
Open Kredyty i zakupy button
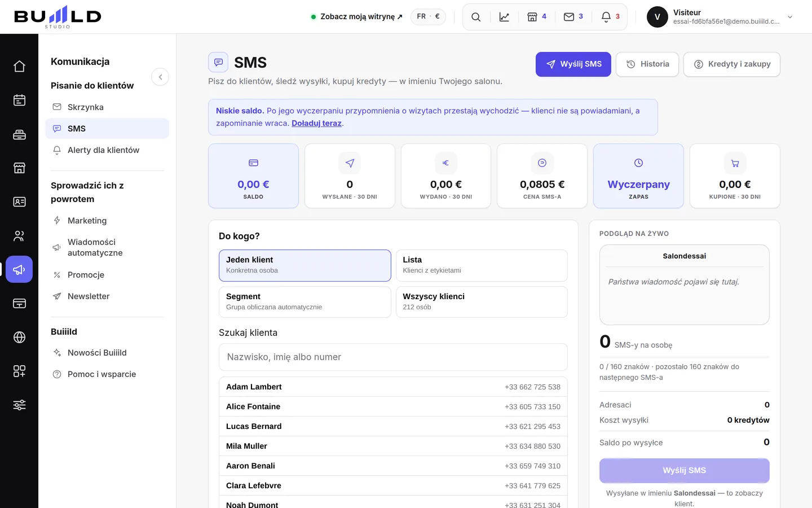tap(732, 64)
